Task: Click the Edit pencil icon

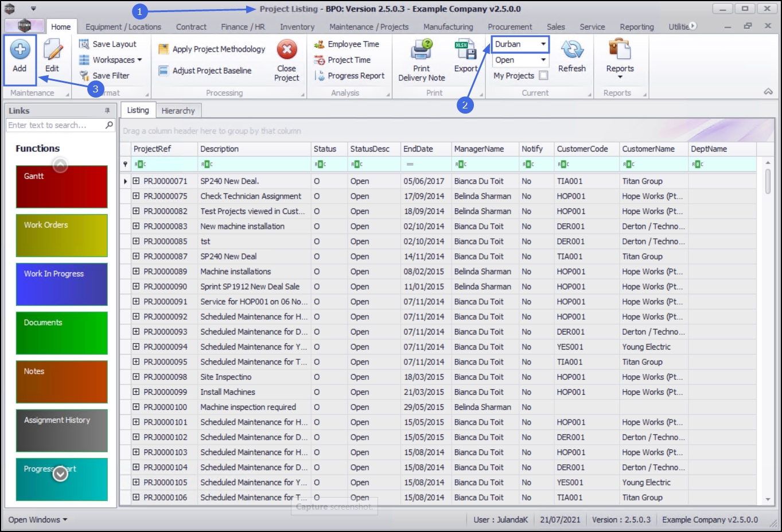Action: [52, 51]
